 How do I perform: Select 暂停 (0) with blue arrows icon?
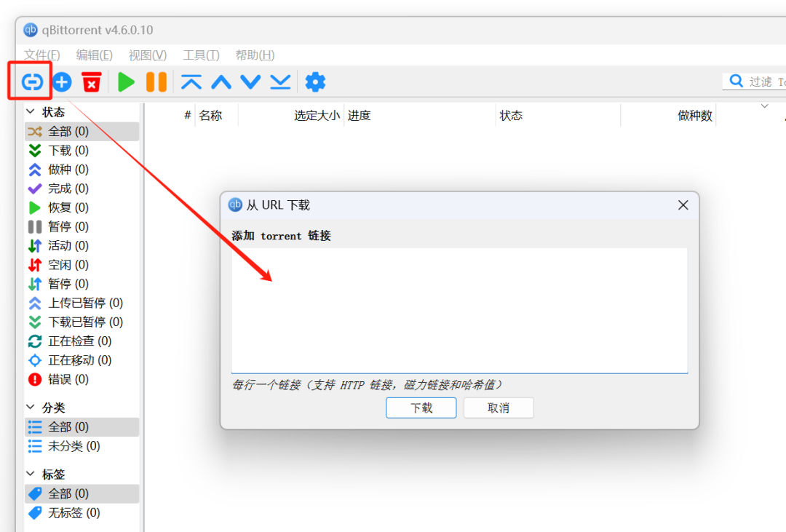[82, 284]
